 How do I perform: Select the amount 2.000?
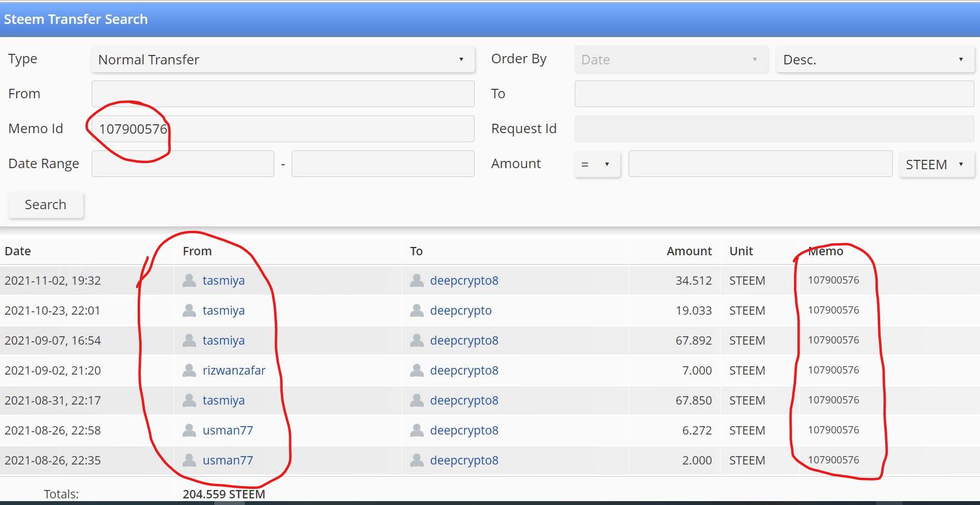(697, 460)
